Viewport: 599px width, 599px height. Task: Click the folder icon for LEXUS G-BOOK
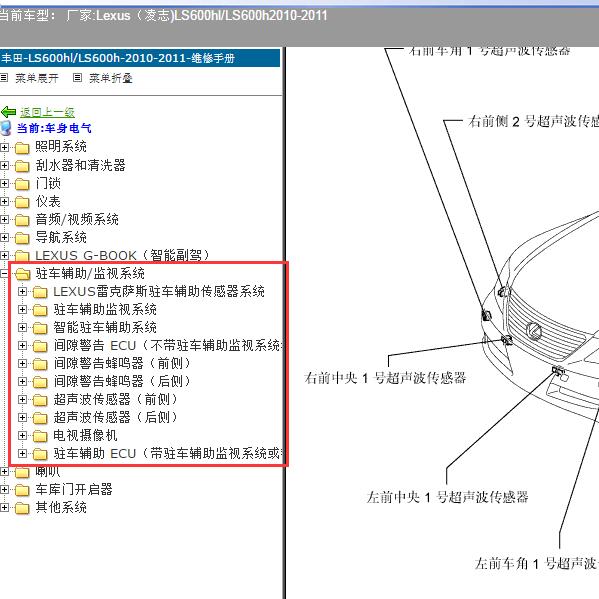[22, 255]
